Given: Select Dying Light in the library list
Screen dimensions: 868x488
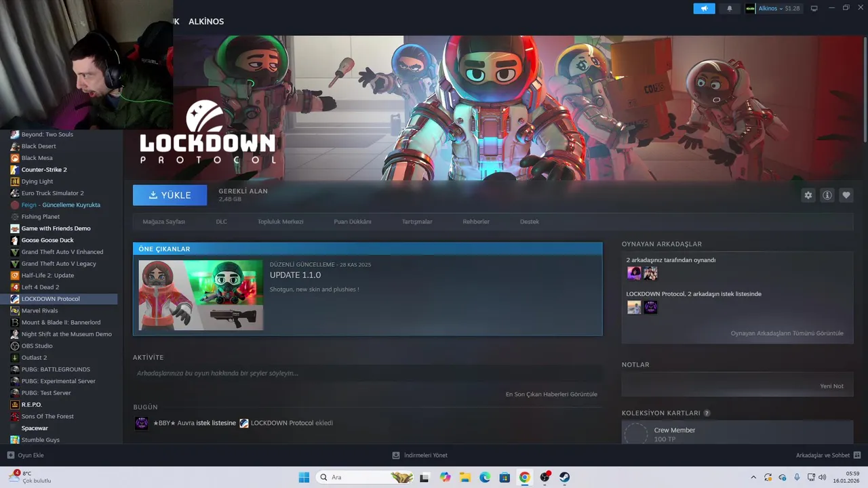Looking at the screenshot, I should coord(37,182).
